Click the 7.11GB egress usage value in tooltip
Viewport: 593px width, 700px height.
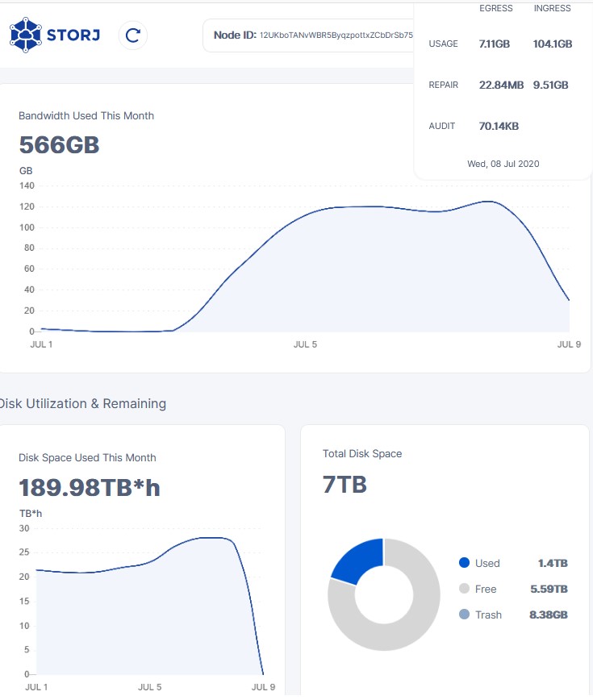[x=494, y=44]
